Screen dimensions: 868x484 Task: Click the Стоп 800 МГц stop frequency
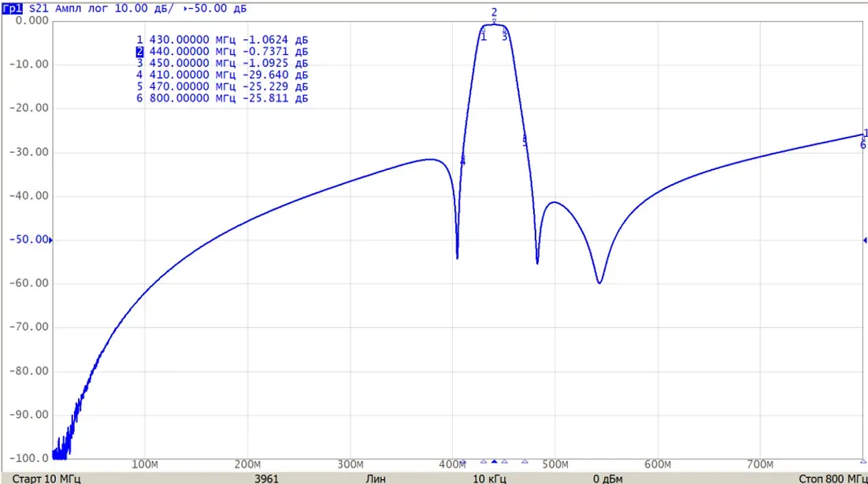click(x=833, y=478)
